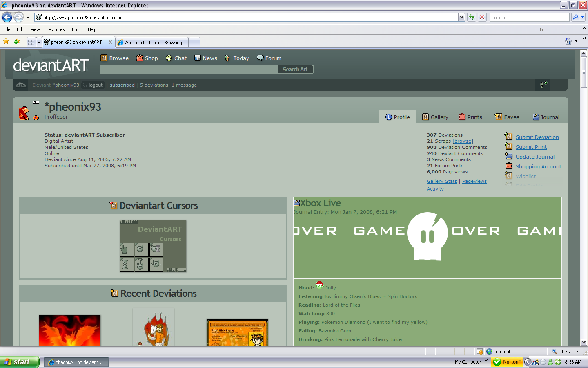Switch to Welcome to Tabbed Browsing tab
Viewport: 588px width, 368px height.
(152, 42)
